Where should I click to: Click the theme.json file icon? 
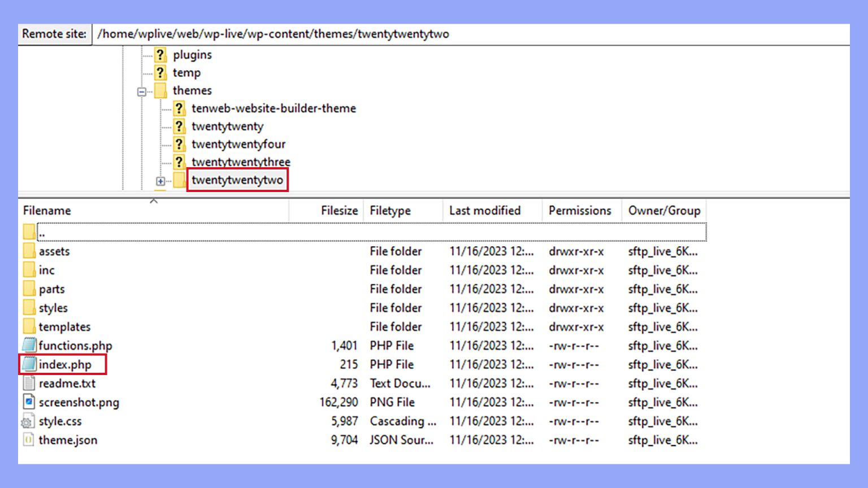pos(29,440)
